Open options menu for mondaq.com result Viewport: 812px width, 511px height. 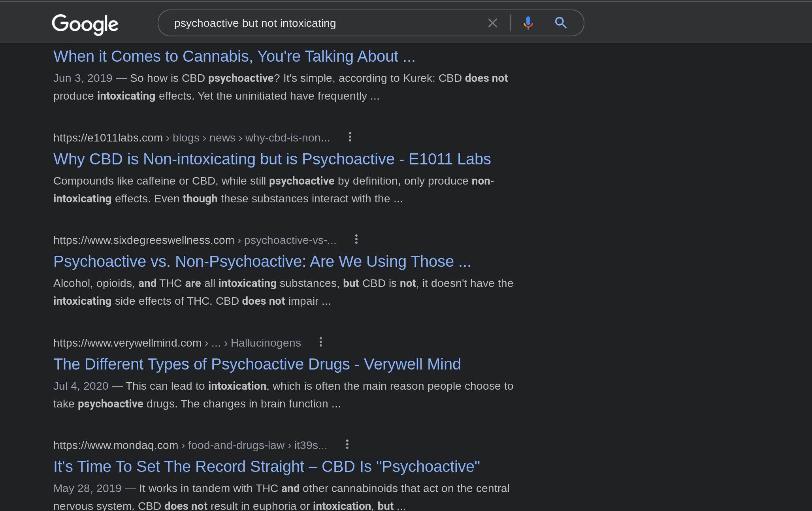347,445
